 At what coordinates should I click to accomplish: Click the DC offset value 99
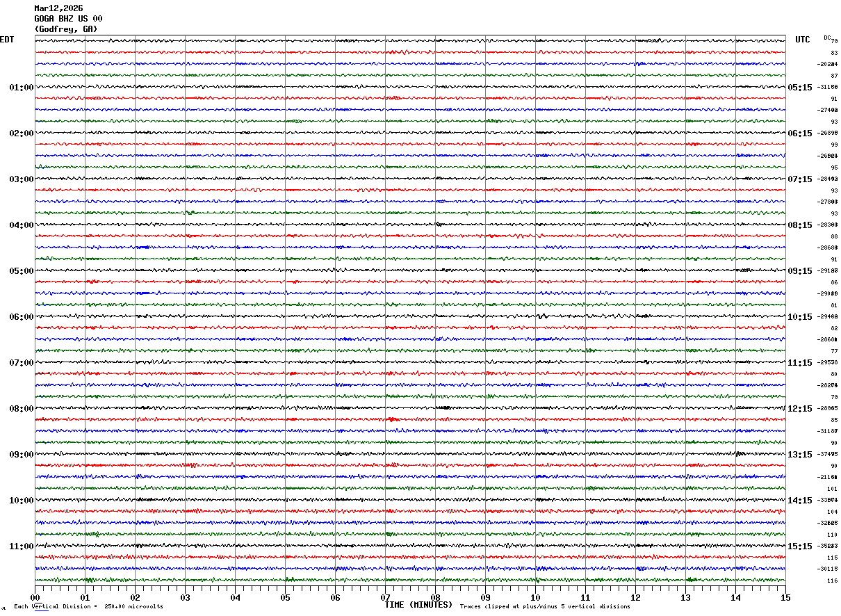pyautogui.click(x=834, y=145)
